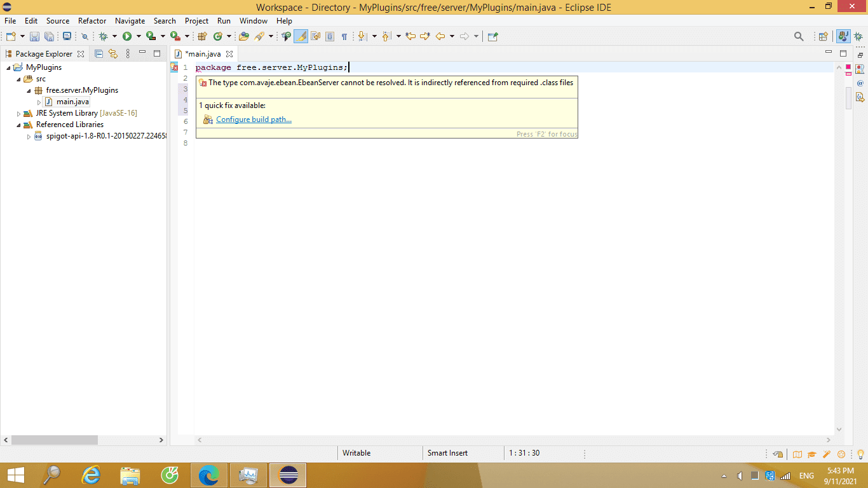Click the Save toolbar icon
The height and width of the screenshot is (488, 868).
(x=34, y=37)
